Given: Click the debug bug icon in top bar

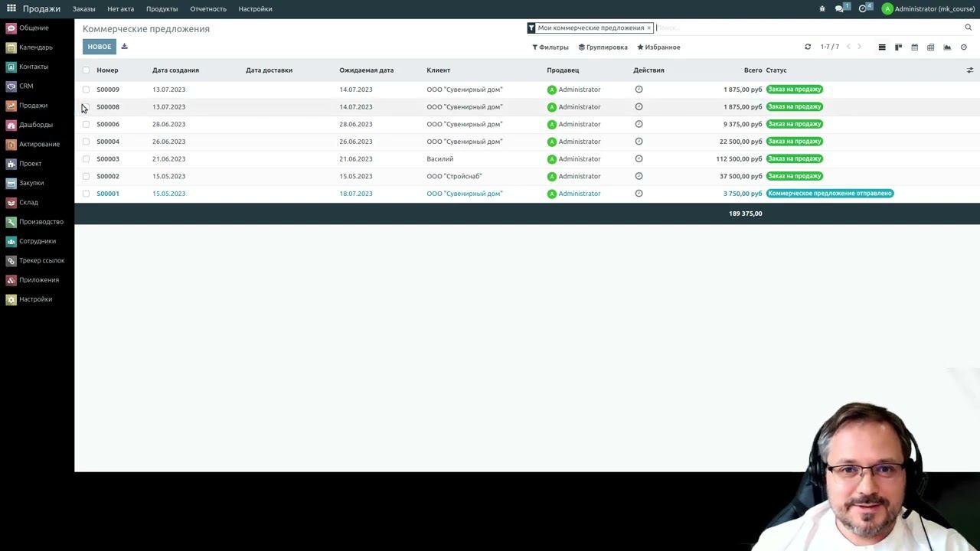Looking at the screenshot, I should pyautogui.click(x=822, y=8).
